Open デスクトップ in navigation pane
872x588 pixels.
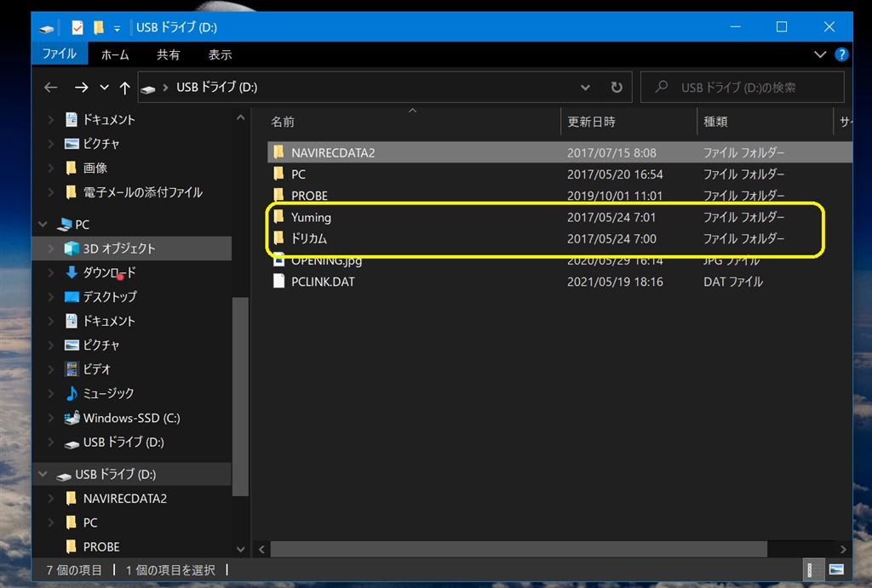pos(110,297)
